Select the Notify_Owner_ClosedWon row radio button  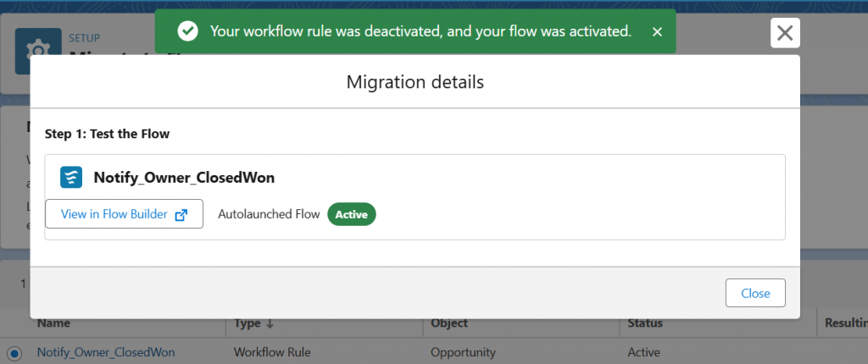coord(14,352)
